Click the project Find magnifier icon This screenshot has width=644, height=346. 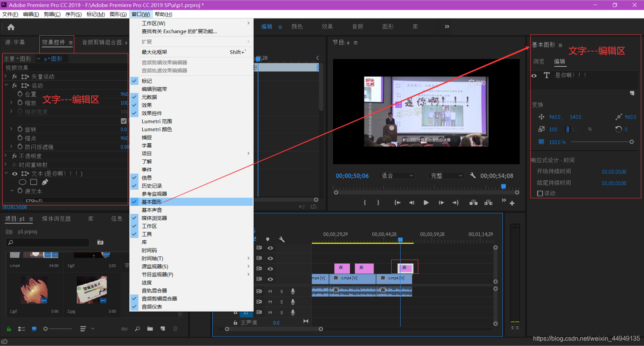pos(137,329)
